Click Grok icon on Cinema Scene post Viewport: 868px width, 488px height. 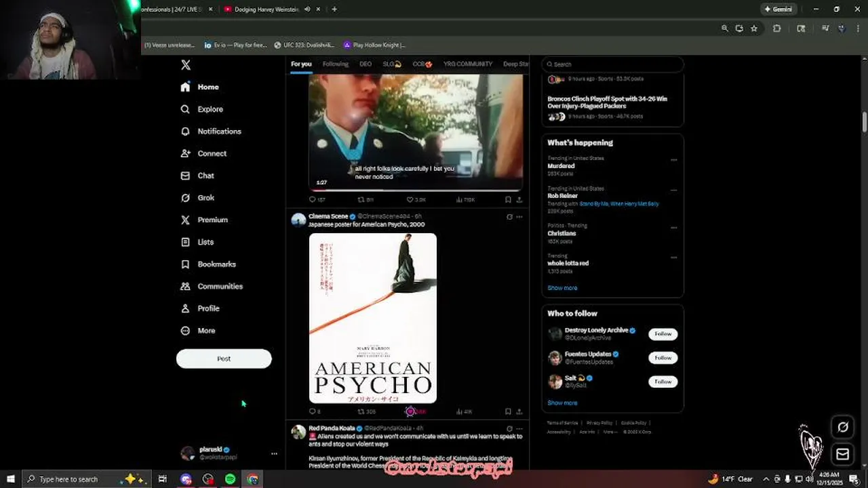[509, 217]
